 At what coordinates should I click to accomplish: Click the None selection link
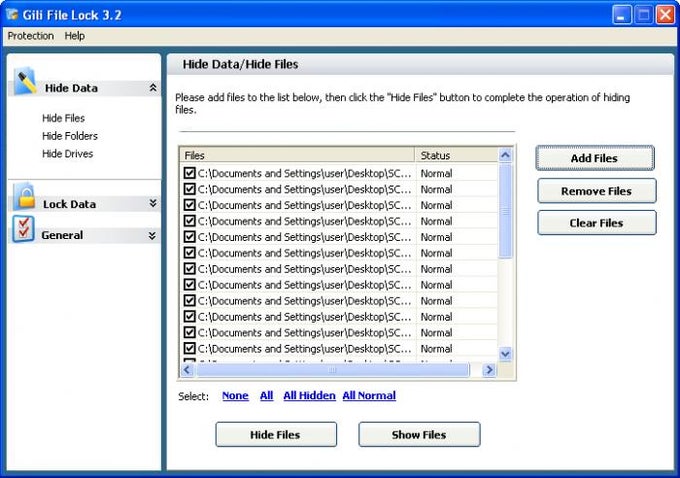tap(235, 396)
